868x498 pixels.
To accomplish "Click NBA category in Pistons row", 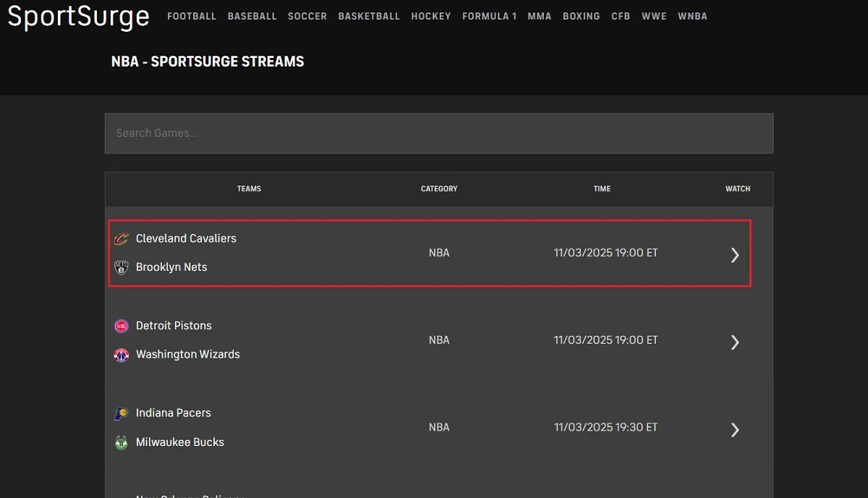I will tap(439, 339).
